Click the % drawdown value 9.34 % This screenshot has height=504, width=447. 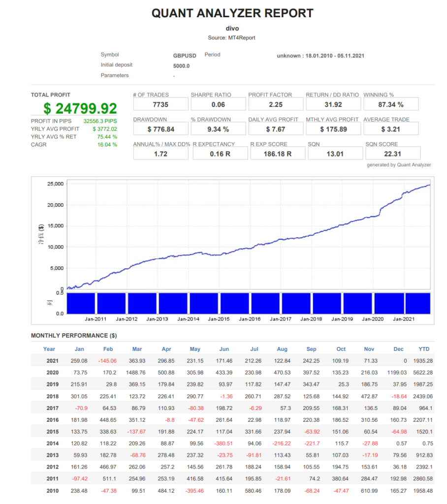(219, 129)
